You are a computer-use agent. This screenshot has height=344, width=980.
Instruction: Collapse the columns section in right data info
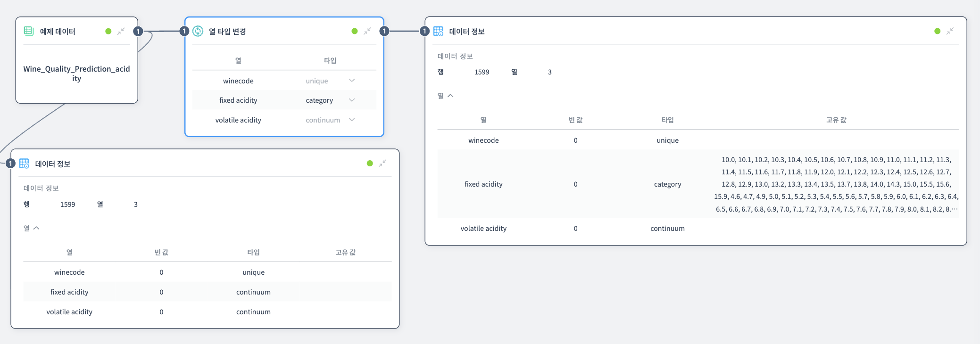450,96
